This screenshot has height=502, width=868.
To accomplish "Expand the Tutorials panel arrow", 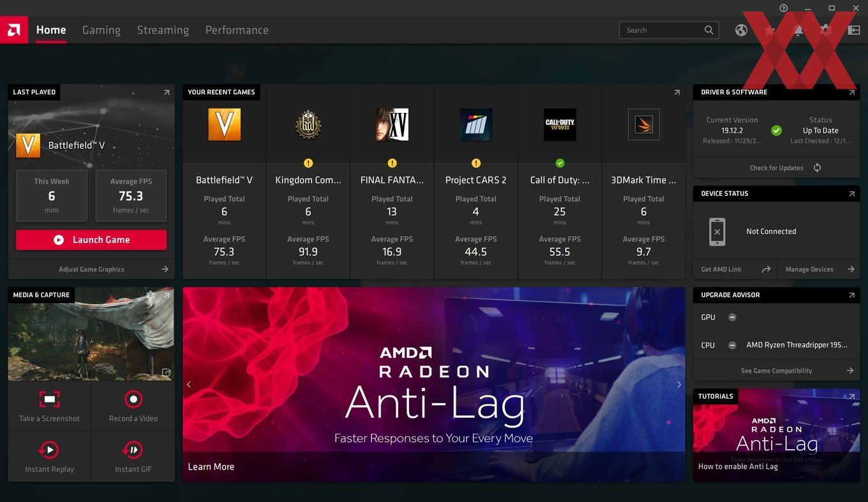I will (x=851, y=397).
